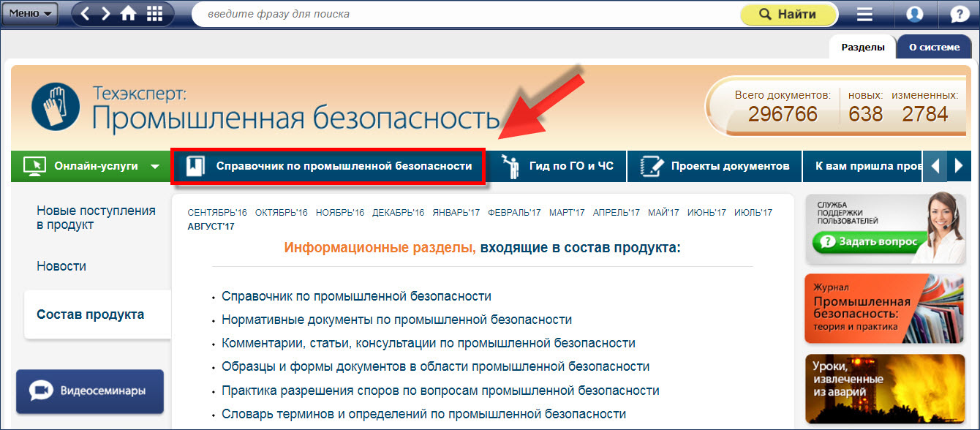Viewport: 980px width, 430px height.
Task: Open Справочник по промышленной безопасности toolbar item
Action: [328, 166]
